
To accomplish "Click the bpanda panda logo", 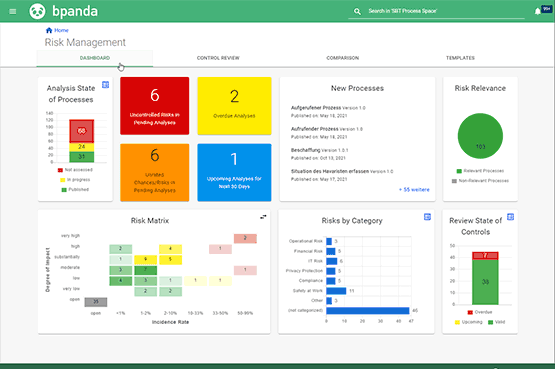I will 37,11.
